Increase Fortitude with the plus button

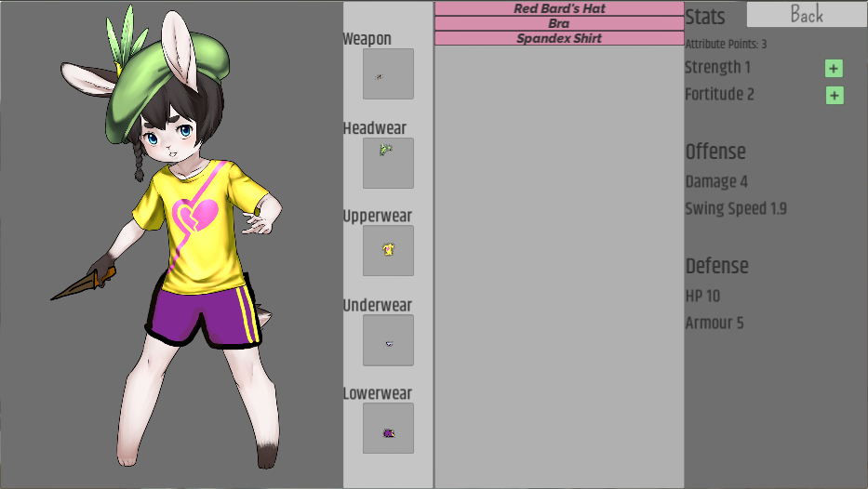835,95
